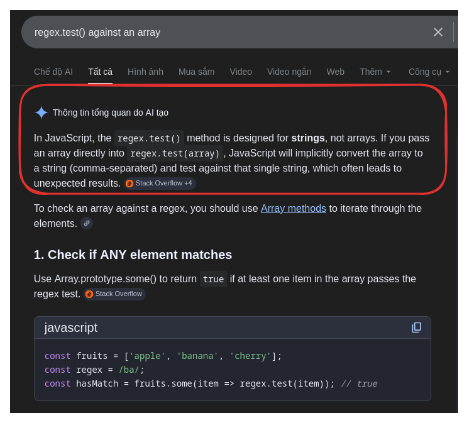Expand the Thêm dropdown menu
Screen dimensions: 467x423
click(375, 72)
